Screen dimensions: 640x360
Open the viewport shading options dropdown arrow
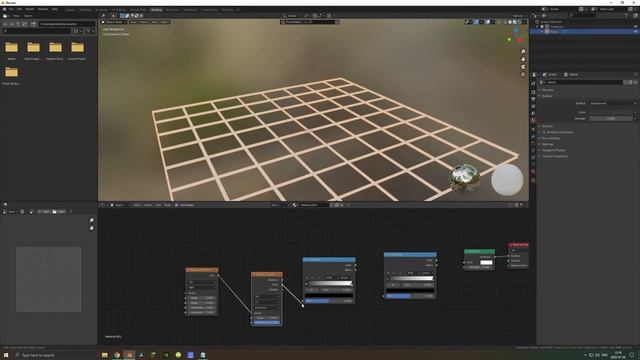pos(524,22)
